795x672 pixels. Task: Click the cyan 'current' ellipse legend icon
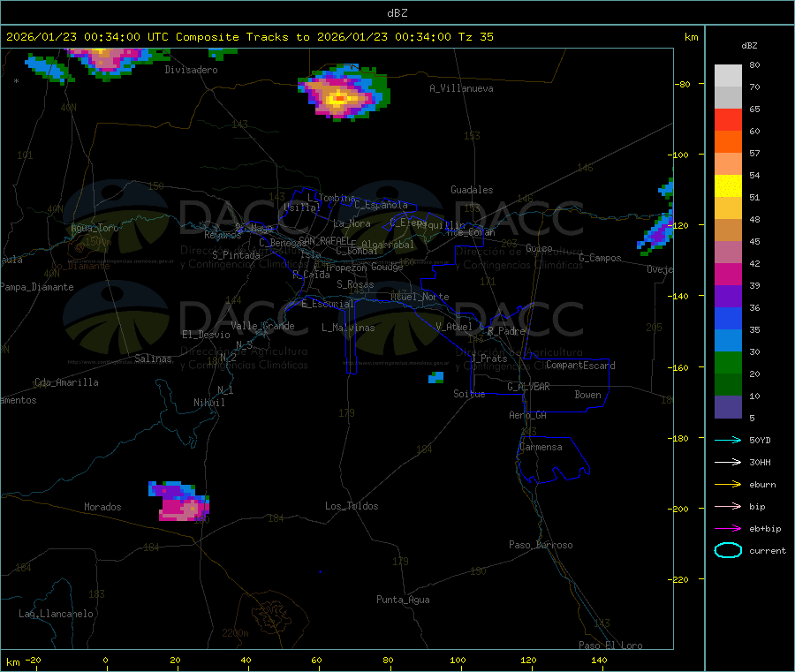click(x=728, y=550)
